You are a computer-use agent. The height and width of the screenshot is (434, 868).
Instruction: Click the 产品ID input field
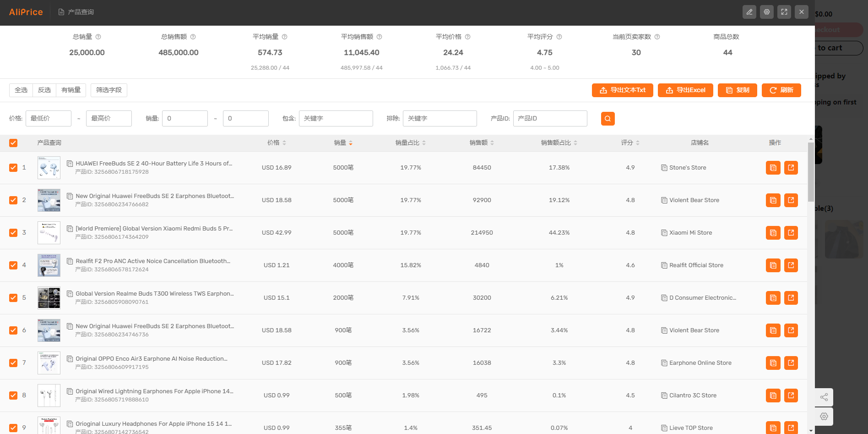pyautogui.click(x=550, y=119)
